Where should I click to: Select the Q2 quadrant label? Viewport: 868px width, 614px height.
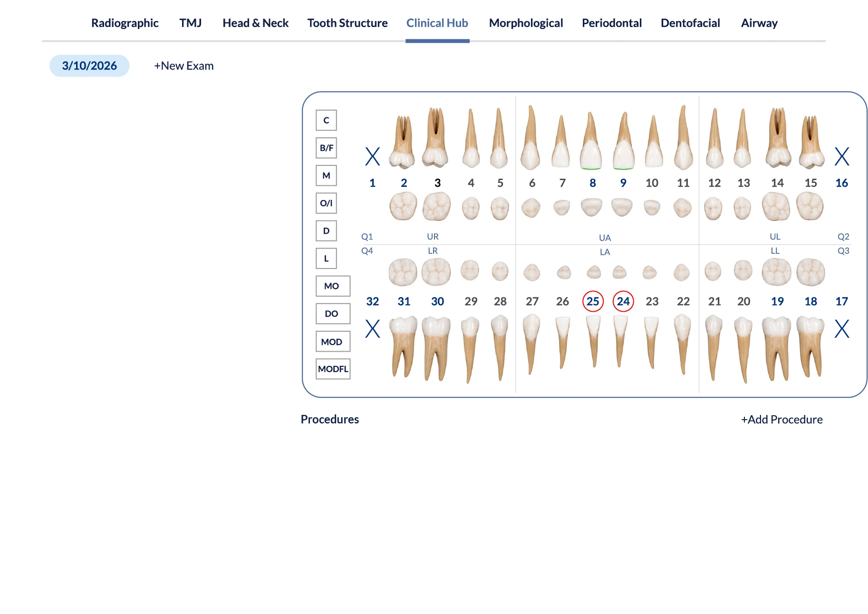[x=843, y=236]
